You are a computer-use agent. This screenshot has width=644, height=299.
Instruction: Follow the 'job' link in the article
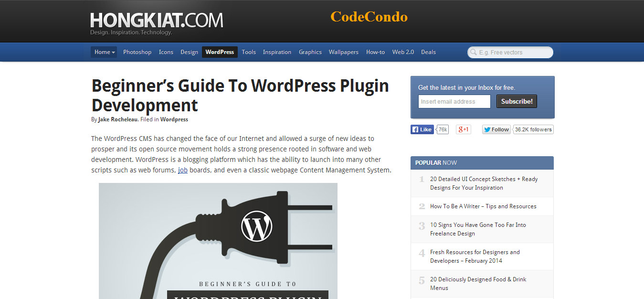tap(183, 170)
